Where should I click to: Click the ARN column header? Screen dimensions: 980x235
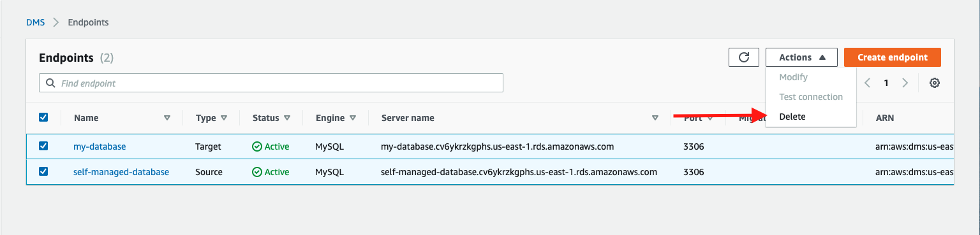(884, 118)
